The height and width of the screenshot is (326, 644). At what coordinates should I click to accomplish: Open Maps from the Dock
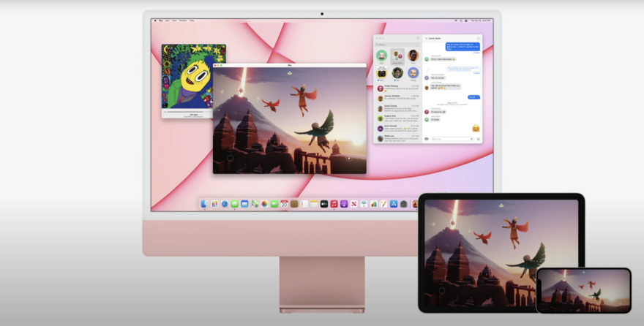coord(255,204)
